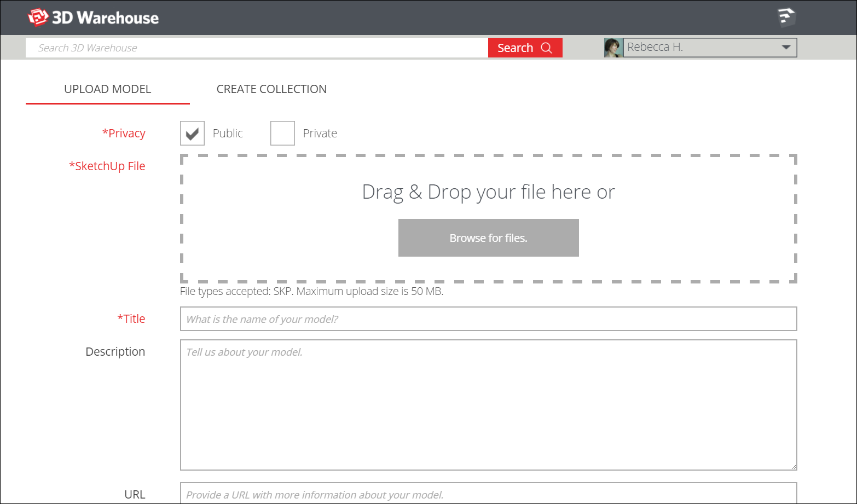Click the *Privacy label
The width and height of the screenshot is (857, 504).
124,134
